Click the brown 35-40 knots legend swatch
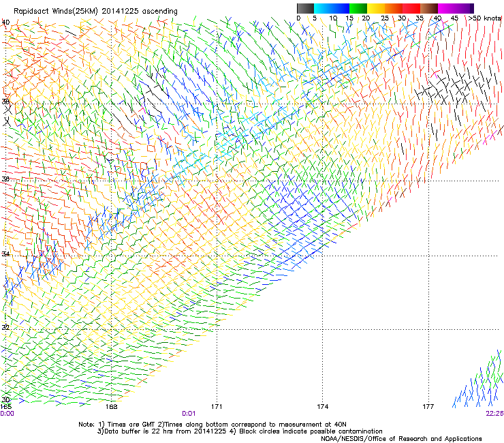The image size is (504, 443). tap(429, 8)
